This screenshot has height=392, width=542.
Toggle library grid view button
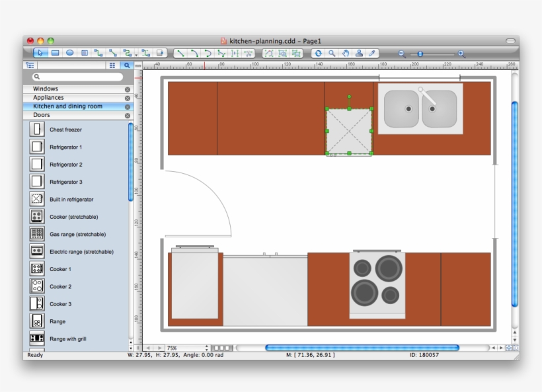tap(112, 65)
